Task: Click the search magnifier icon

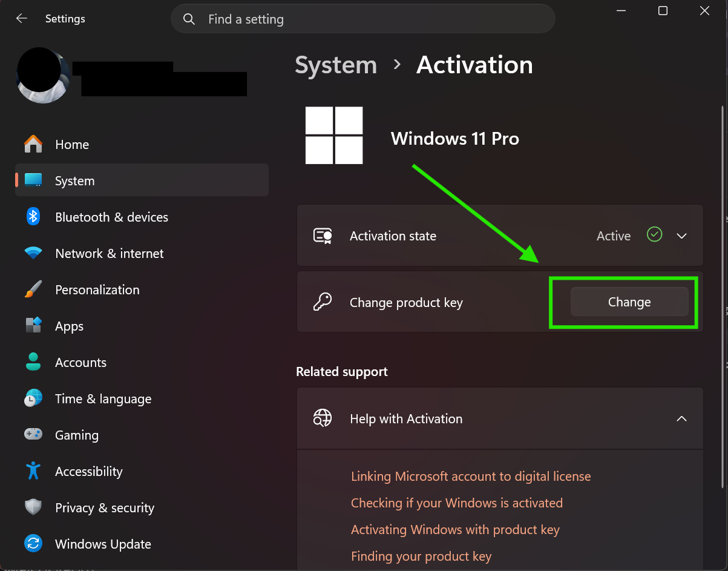Action: point(189,19)
